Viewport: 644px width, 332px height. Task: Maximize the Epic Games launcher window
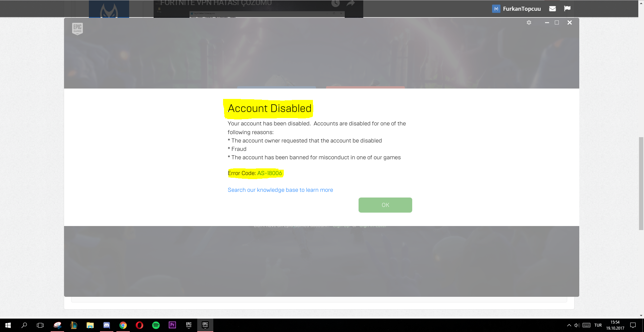click(x=557, y=22)
